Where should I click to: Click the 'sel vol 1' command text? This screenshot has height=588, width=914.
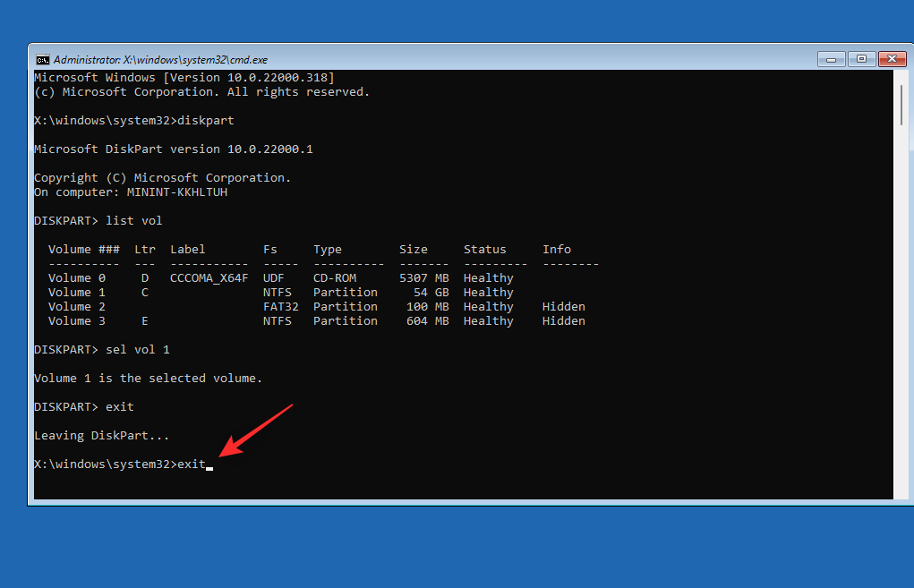[x=135, y=349]
